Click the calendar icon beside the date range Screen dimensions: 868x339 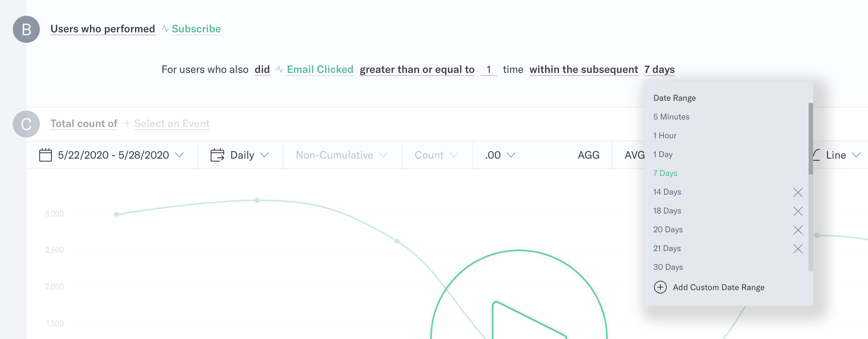pyautogui.click(x=46, y=155)
